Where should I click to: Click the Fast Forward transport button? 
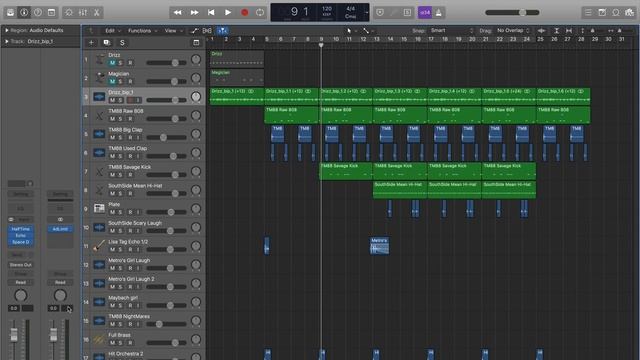coord(194,13)
